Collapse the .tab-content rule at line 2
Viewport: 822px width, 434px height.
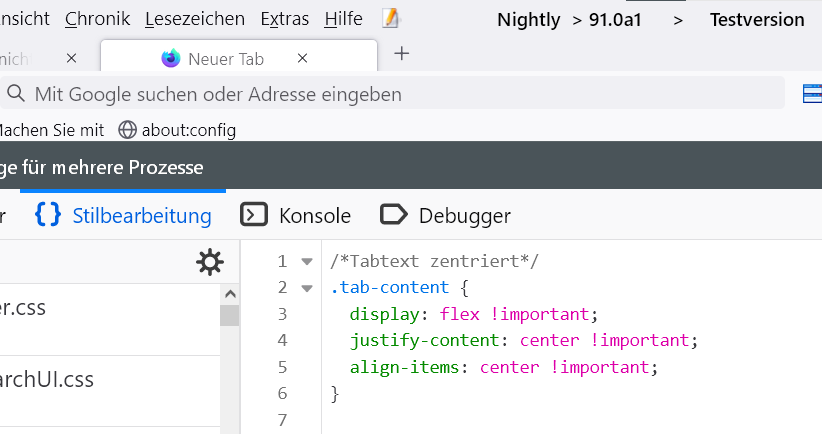pos(307,288)
